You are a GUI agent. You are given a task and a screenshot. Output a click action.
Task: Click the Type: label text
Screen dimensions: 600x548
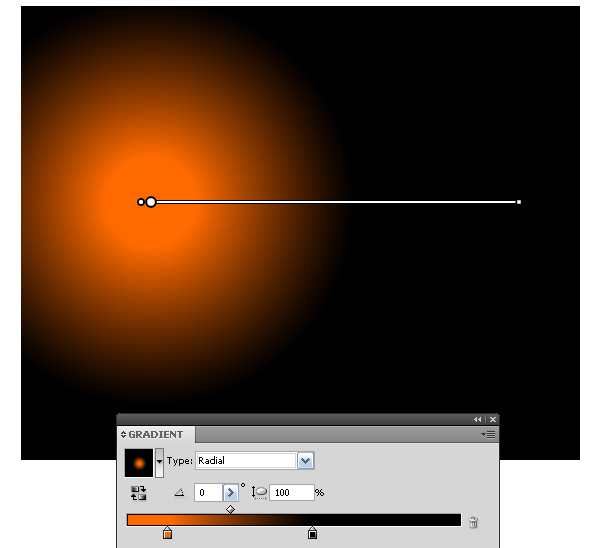point(179,461)
